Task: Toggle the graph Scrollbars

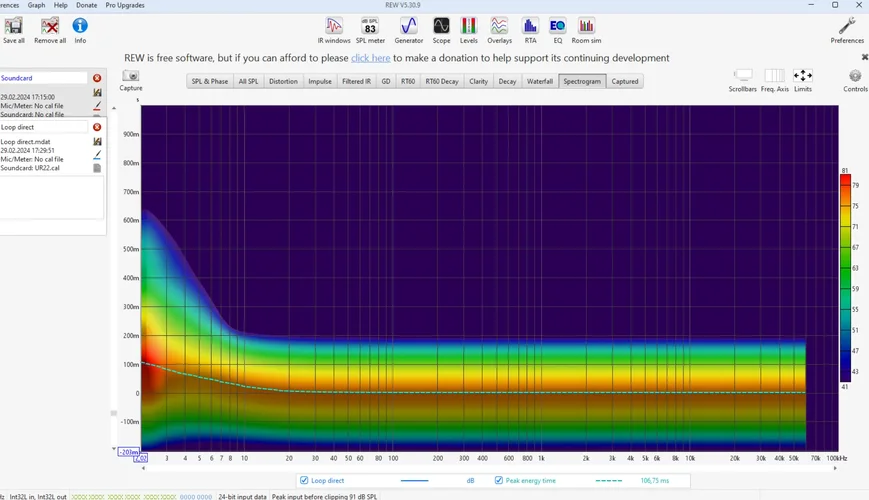Action: point(743,76)
